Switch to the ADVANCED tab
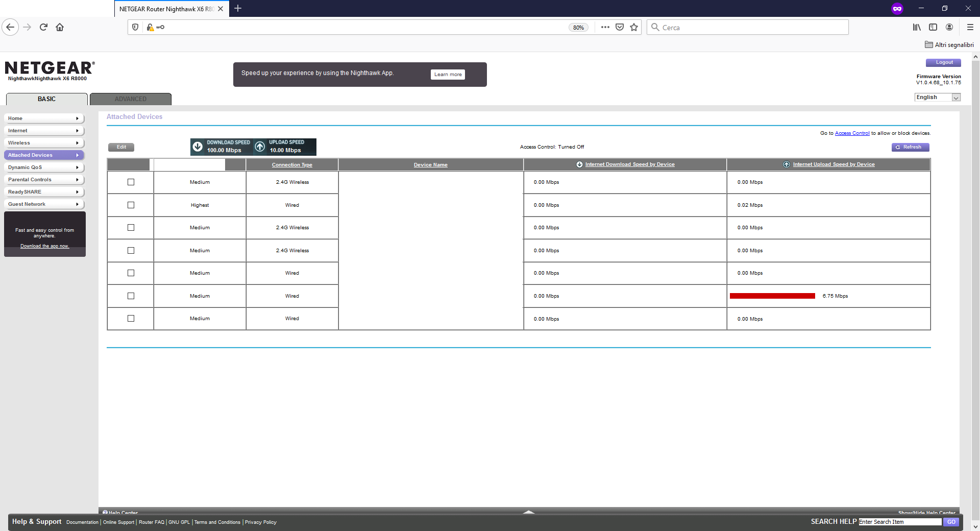This screenshot has width=980, height=531. [131, 99]
